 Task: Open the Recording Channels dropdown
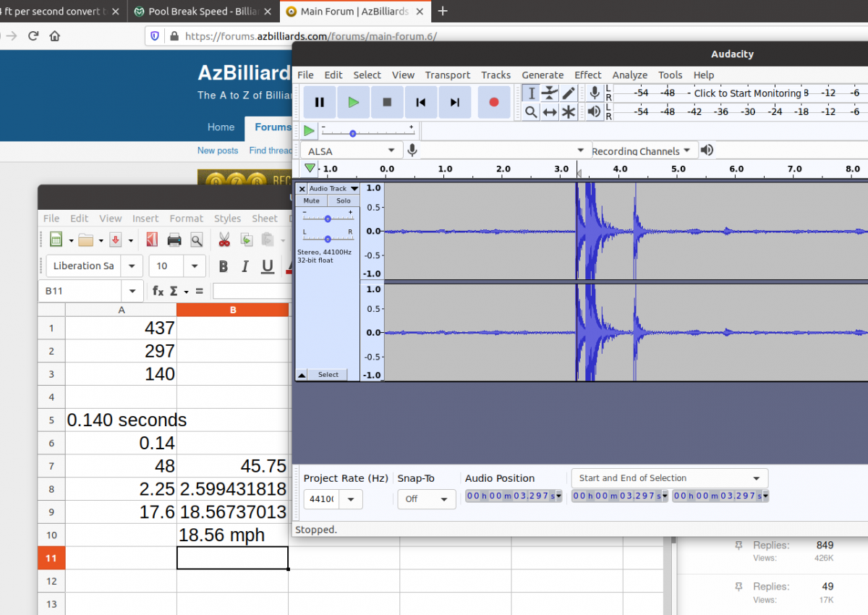click(x=644, y=150)
